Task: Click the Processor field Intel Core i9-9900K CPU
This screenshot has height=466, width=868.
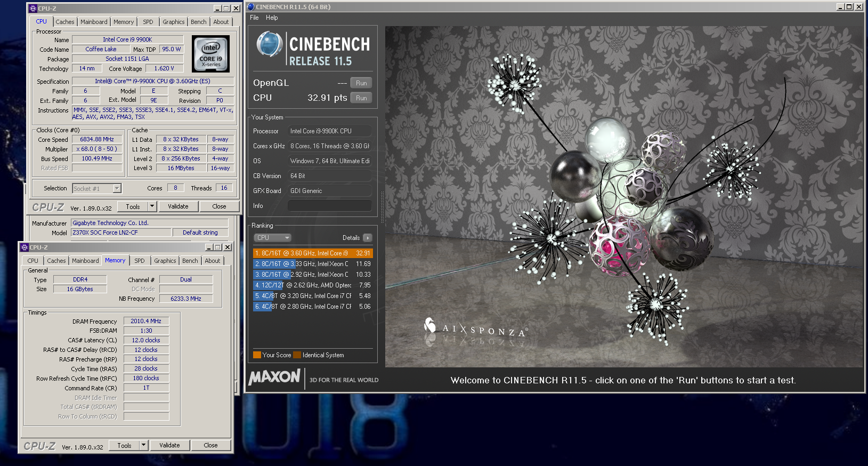Action: (x=330, y=131)
